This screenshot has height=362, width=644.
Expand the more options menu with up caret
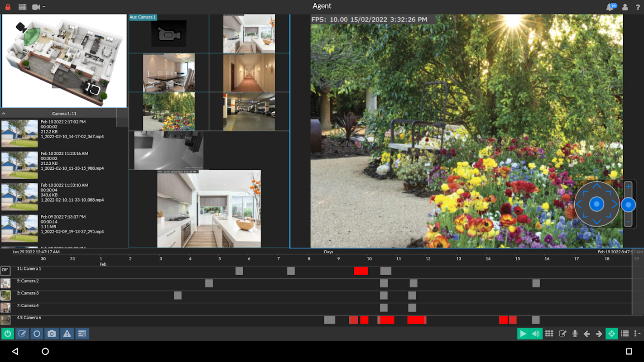[638, 334]
